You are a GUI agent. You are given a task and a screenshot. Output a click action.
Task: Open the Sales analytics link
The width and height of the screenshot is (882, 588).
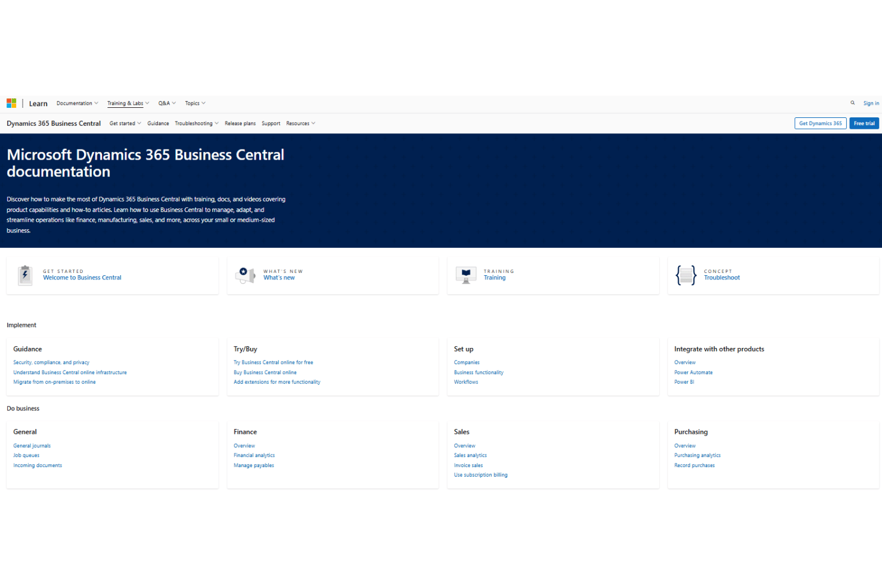[470, 455]
